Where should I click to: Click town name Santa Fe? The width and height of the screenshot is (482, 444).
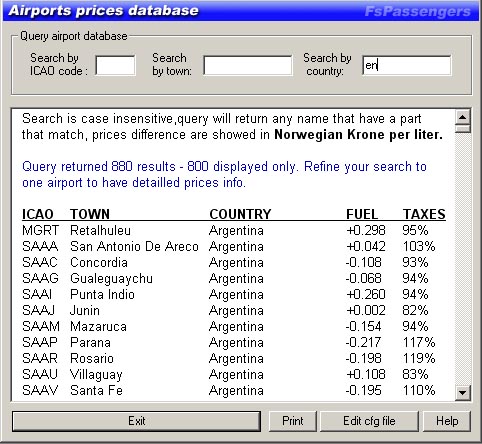point(96,391)
